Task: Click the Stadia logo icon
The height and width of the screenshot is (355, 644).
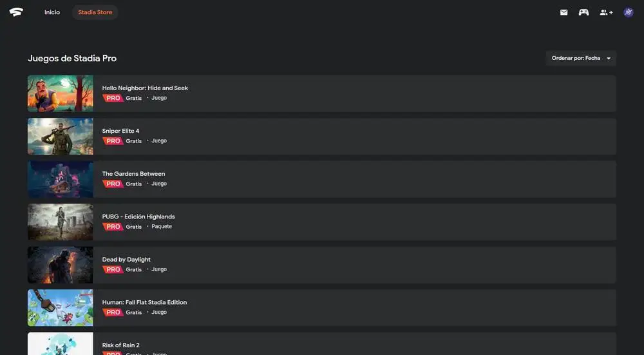Action: [x=16, y=12]
